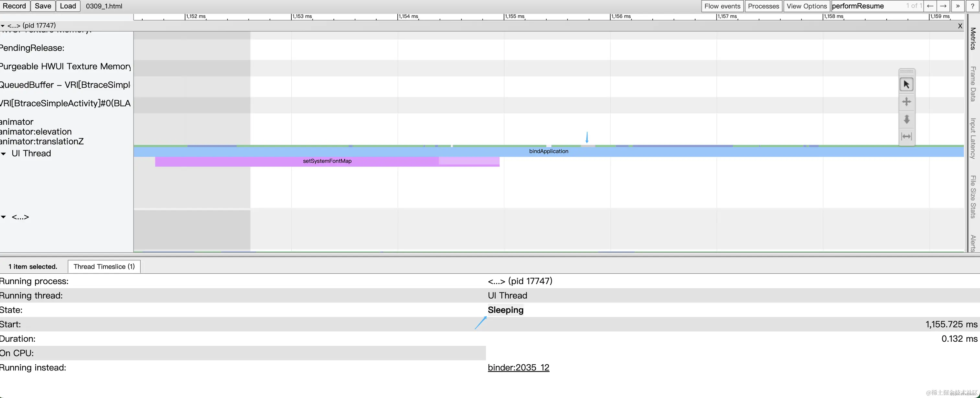Select the pointer selection tool
The image size is (980, 398).
(x=906, y=85)
